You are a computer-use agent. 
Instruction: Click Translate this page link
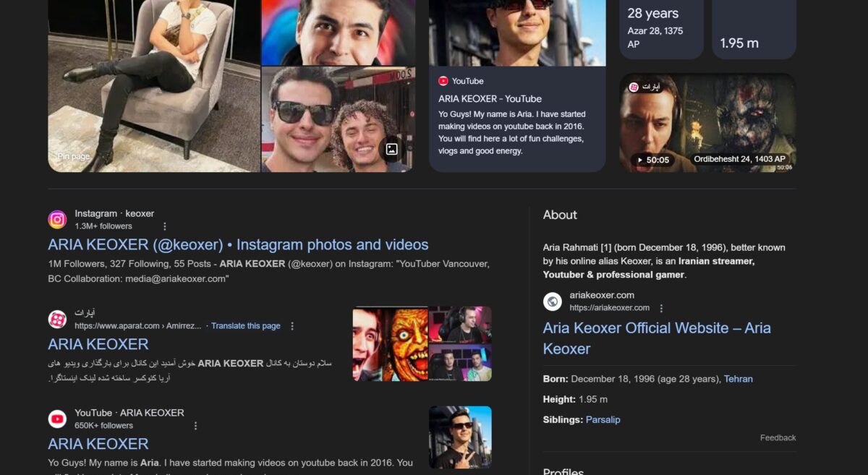click(x=245, y=326)
